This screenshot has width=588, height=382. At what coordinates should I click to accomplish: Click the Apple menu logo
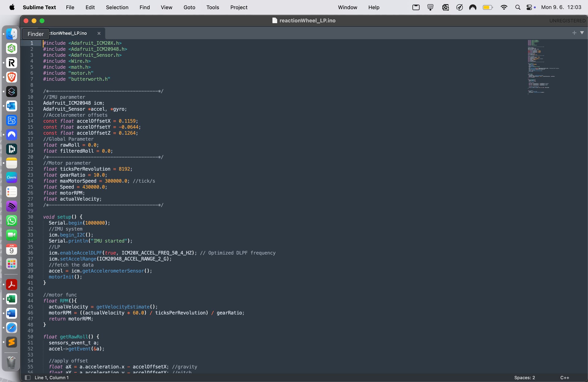coord(12,7)
